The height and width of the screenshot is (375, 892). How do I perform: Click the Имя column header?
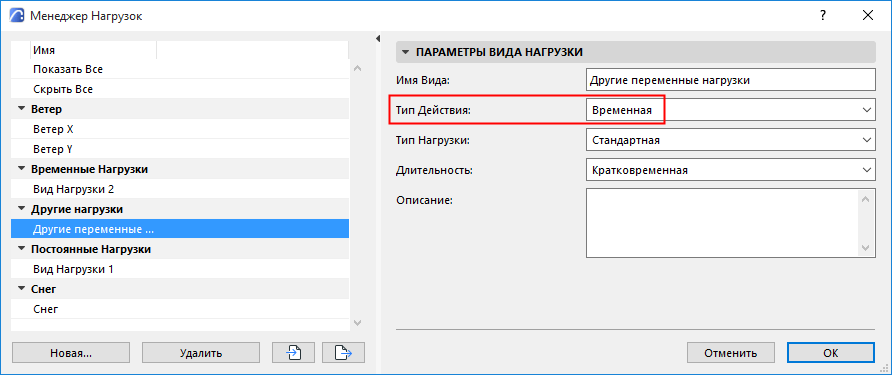click(93, 50)
